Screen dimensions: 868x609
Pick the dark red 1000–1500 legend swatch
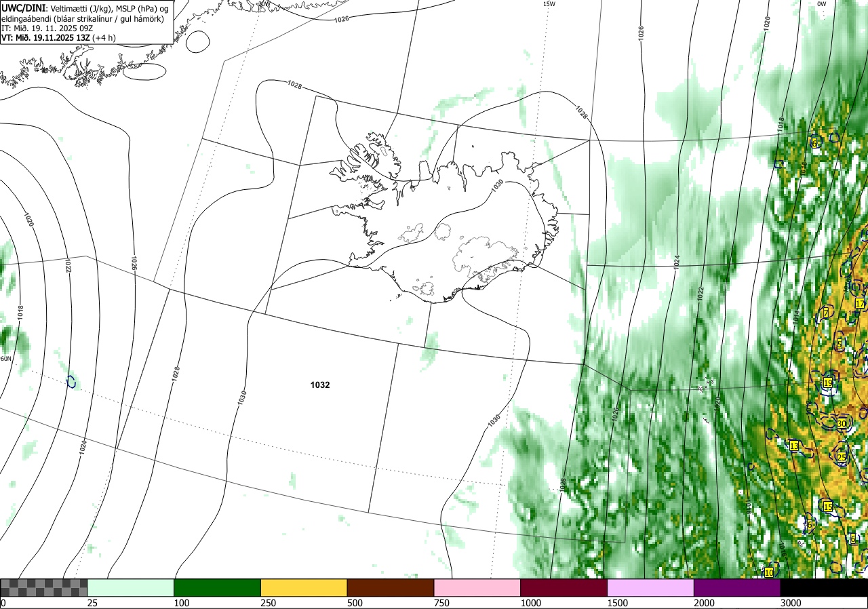pyautogui.click(x=564, y=587)
